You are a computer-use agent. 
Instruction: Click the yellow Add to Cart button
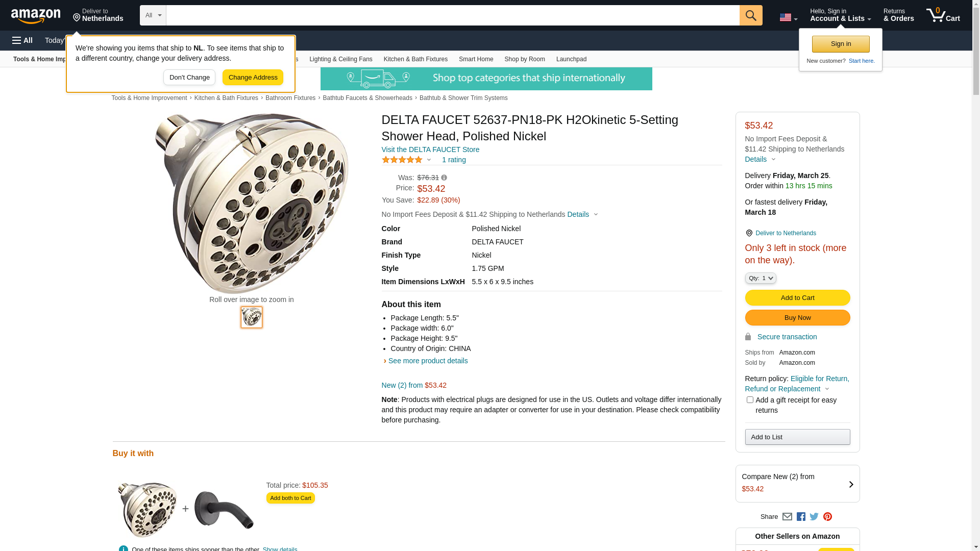(797, 298)
